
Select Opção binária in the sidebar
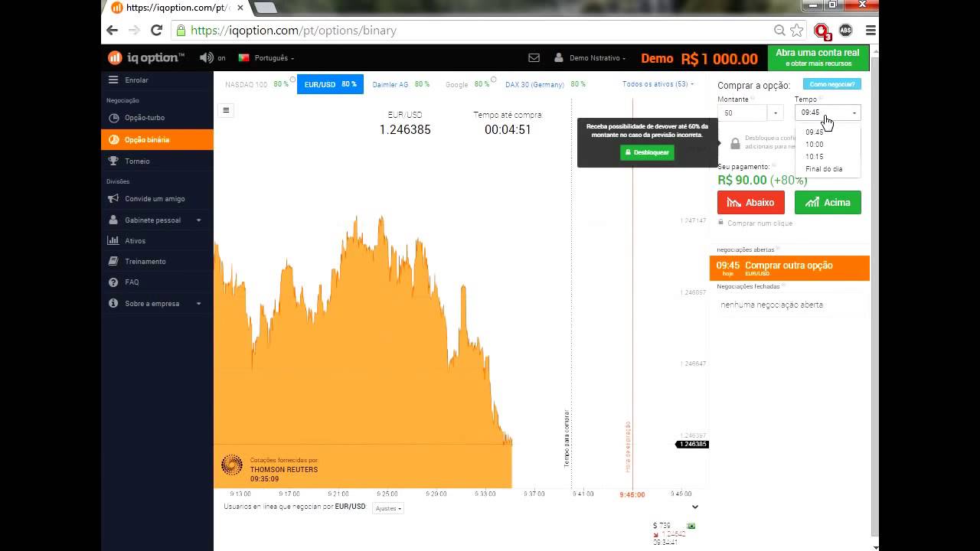point(157,139)
